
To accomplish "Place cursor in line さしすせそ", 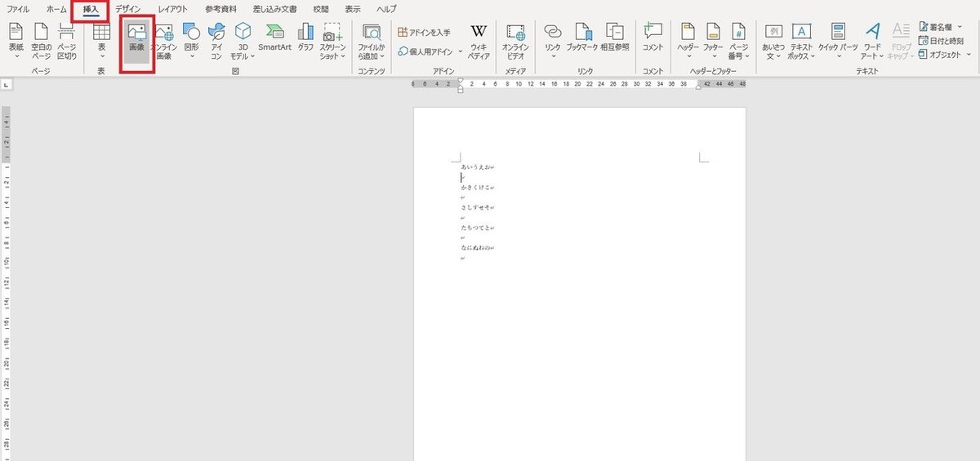I will [x=476, y=207].
